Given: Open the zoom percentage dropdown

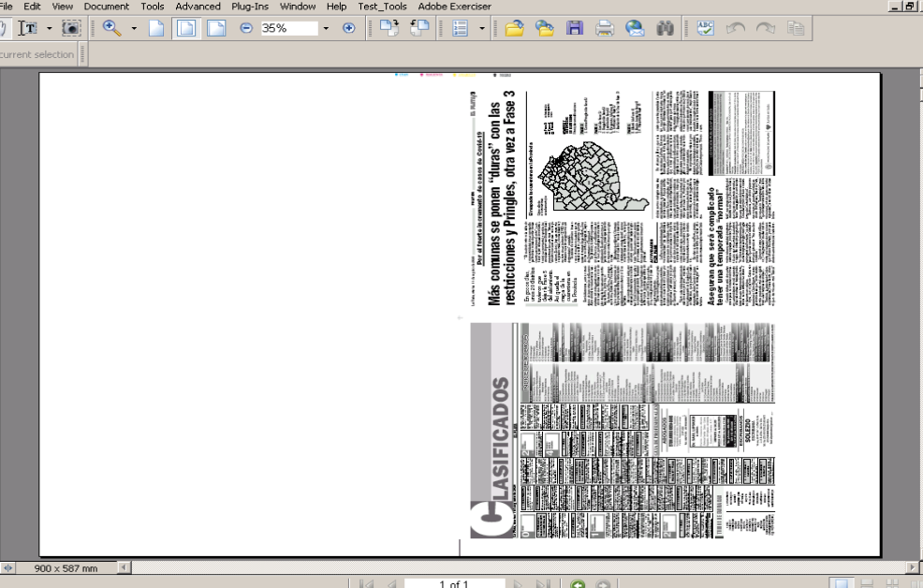Looking at the screenshot, I should [325, 28].
